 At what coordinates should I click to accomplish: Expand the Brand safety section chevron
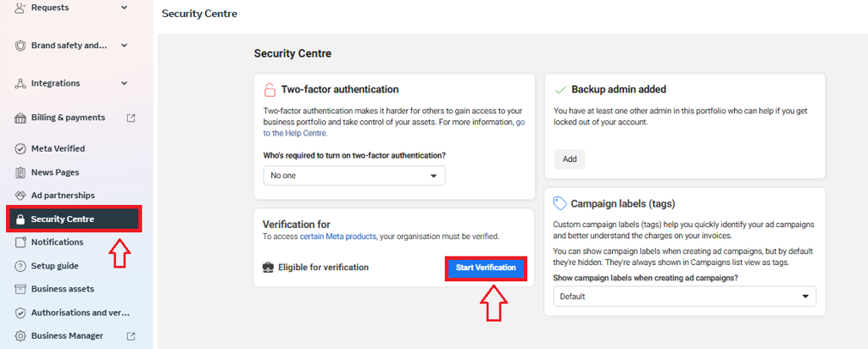tap(124, 46)
